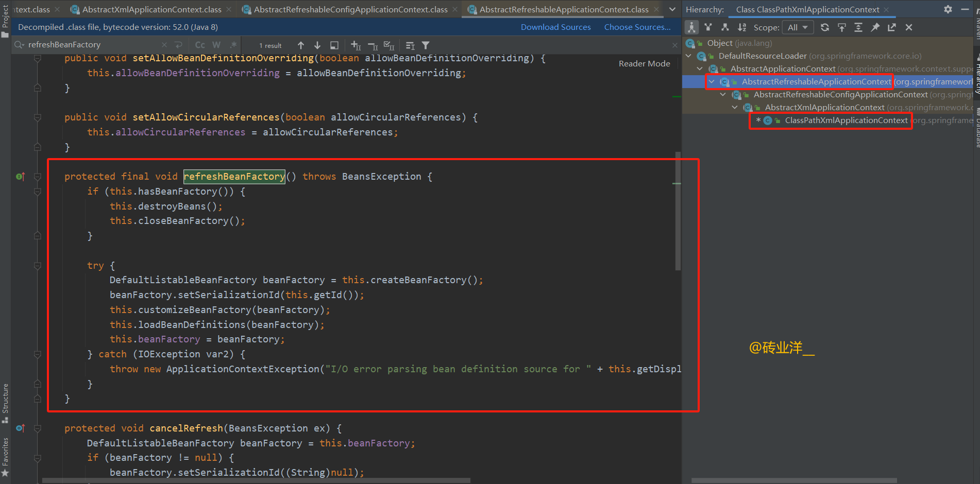Select AbstractRefreshableApplicationContext.class editor tab
Viewport: 980px width, 484px height.
tap(563, 9)
